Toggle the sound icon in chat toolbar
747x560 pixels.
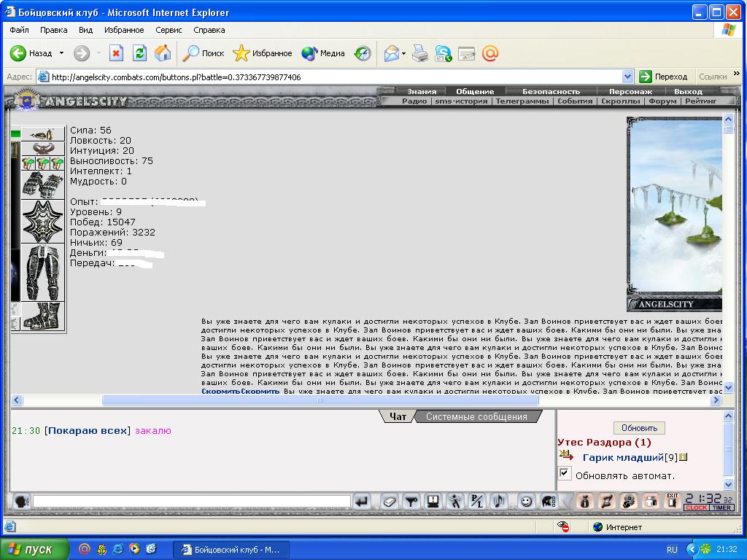click(x=499, y=501)
